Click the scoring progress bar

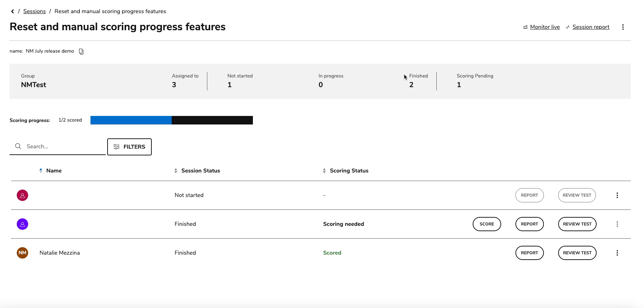pyautogui.click(x=171, y=120)
